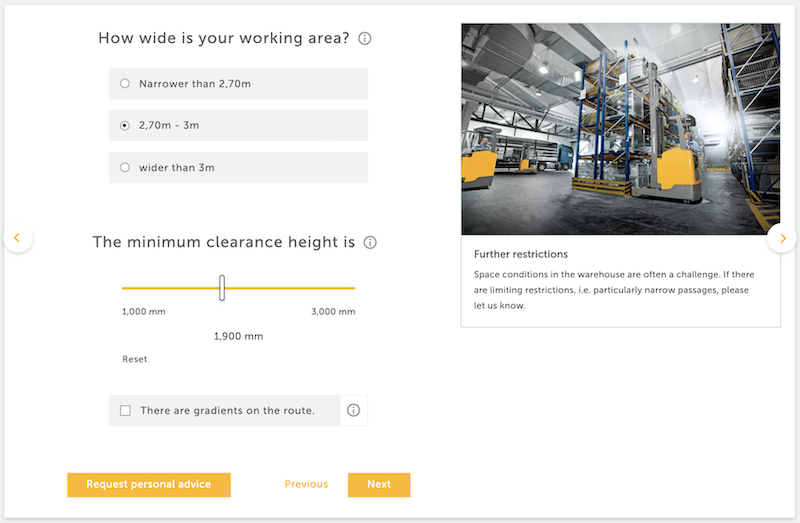Click the info icon beside working area question

tap(365, 39)
